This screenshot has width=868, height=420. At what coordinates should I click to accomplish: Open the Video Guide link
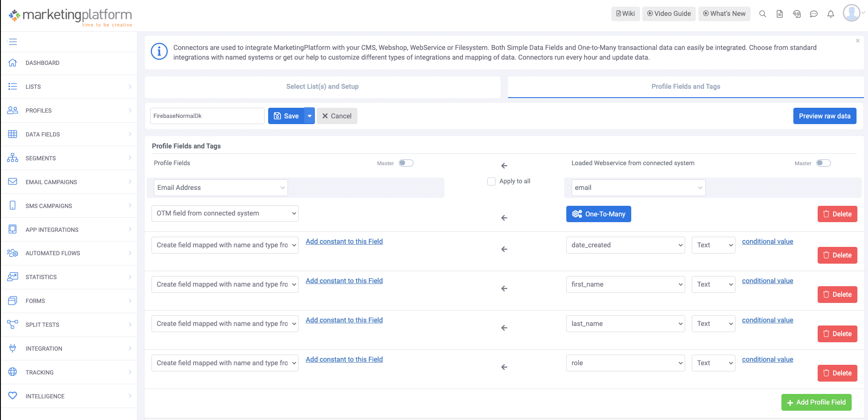click(669, 14)
